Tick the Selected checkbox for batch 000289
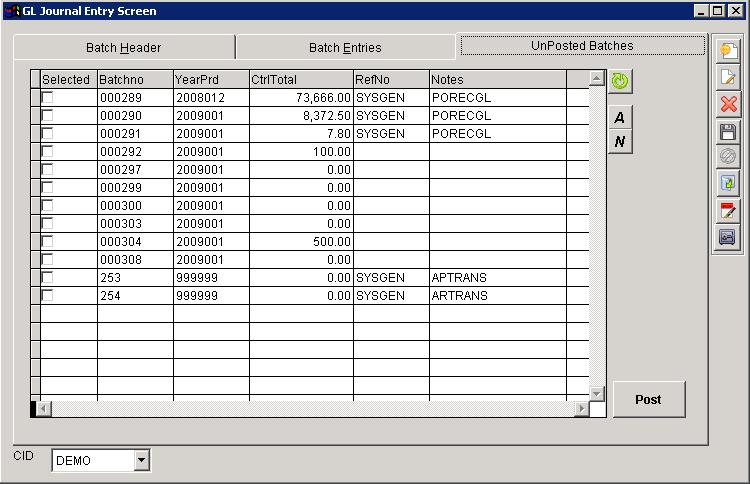Image resolution: width=750 pixels, height=484 pixels. click(x=47, y=98)
